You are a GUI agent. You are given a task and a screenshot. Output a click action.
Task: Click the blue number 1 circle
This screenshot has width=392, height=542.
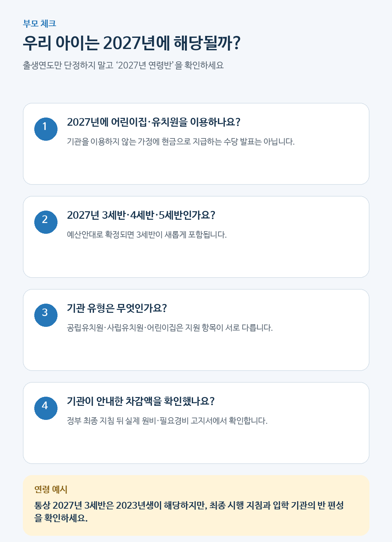point(46,129)
